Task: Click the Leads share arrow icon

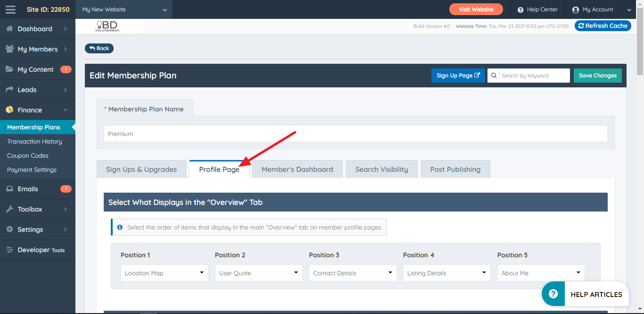Action: (x=9, y=90)
